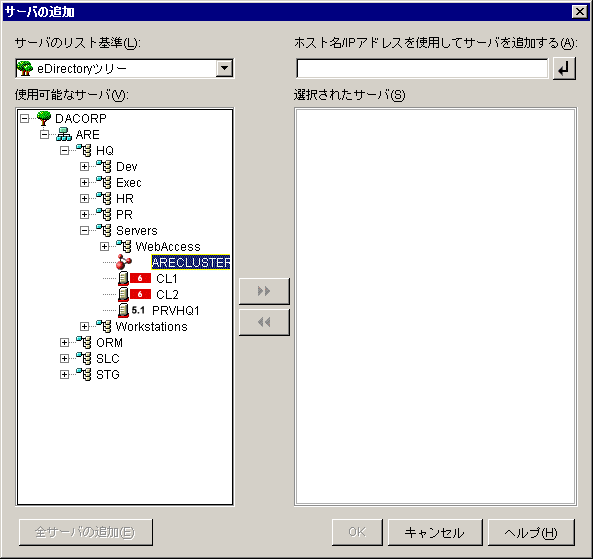The width and height of the screenshot is (593, 559).
Task: Click the add selected server double-arrow button
Action: tap(264, 291)
